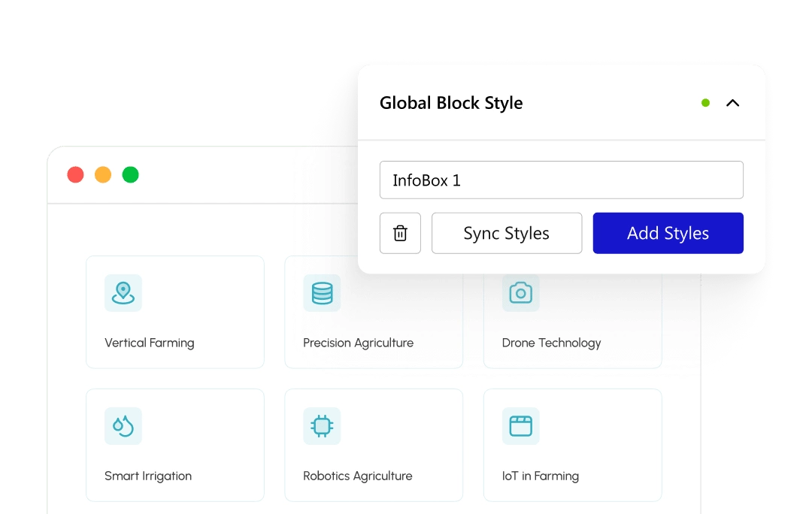Click the green status dot indicator
This screenshot has height=514, width=812.
705,103
